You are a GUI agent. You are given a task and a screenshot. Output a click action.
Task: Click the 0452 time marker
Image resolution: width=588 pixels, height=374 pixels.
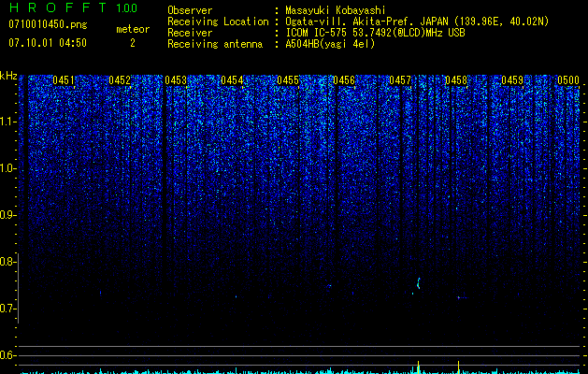click(x=120, y=80)
